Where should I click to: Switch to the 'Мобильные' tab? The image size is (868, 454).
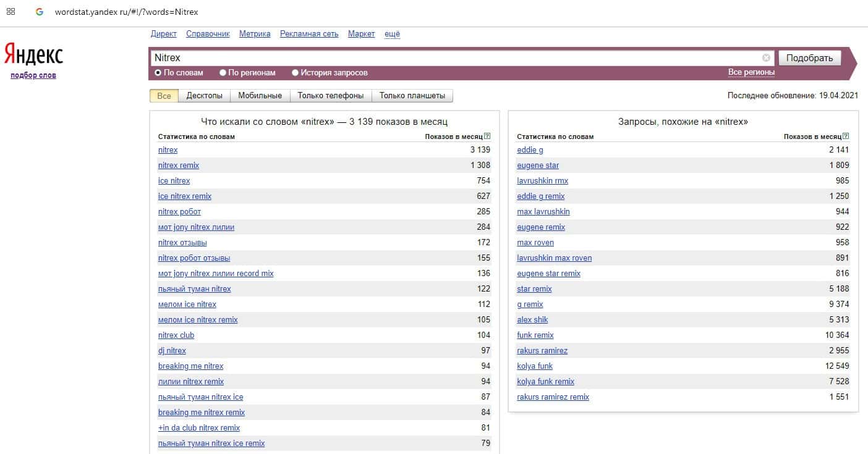[x=260, y=96]
